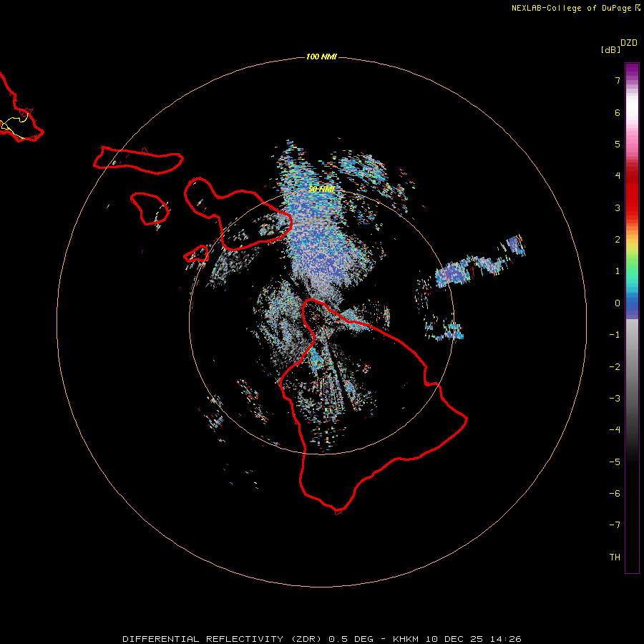Image resolution: width=644 pixels, height=644 pixels.
Task: Click the color scale value 3
Action: pyautogui.click(x=618, y=208)
